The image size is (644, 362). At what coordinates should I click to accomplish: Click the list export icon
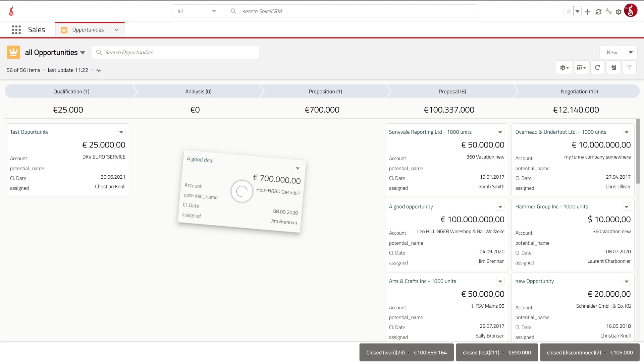613,67
